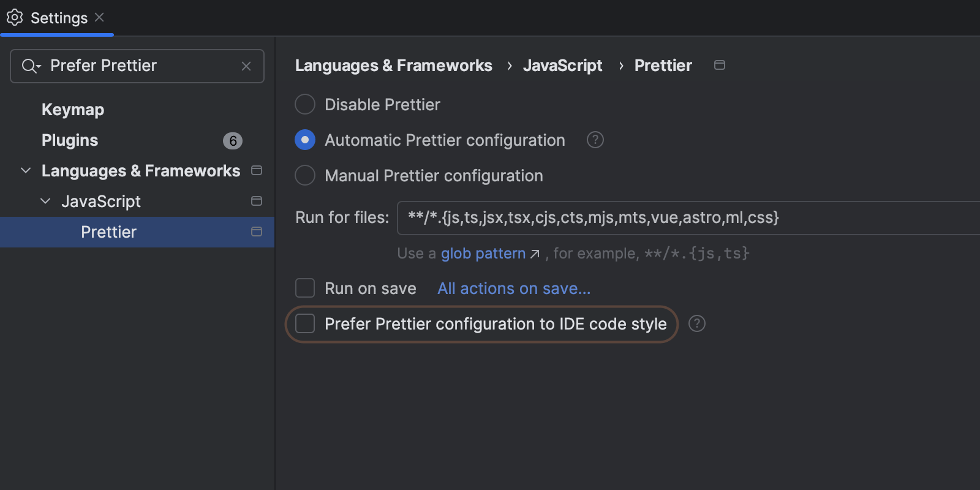Open help for Automatic Prettier configuration
The width and height of the screenshot is (980, 490).
pyautogui.click(x=595, y=140)
